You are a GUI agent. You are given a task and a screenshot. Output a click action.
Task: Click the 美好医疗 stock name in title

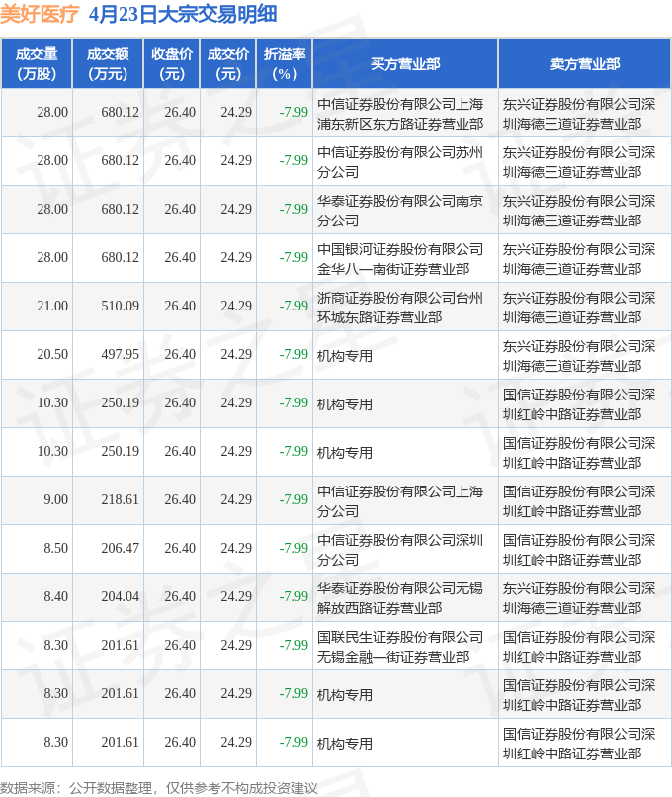tap(39, 14)
